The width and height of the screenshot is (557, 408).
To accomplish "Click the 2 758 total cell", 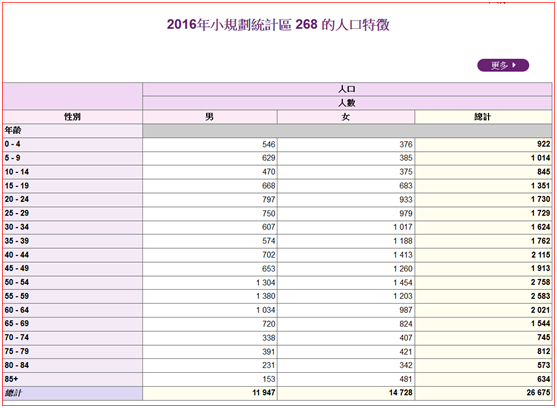I will pos(483,282).
